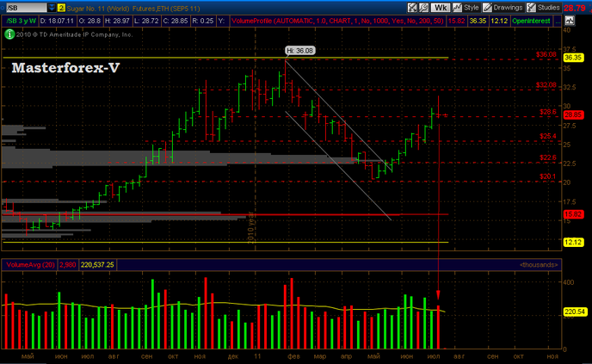
Task: Change the Wk weekly timeframe button
Action: pos(439,7)
